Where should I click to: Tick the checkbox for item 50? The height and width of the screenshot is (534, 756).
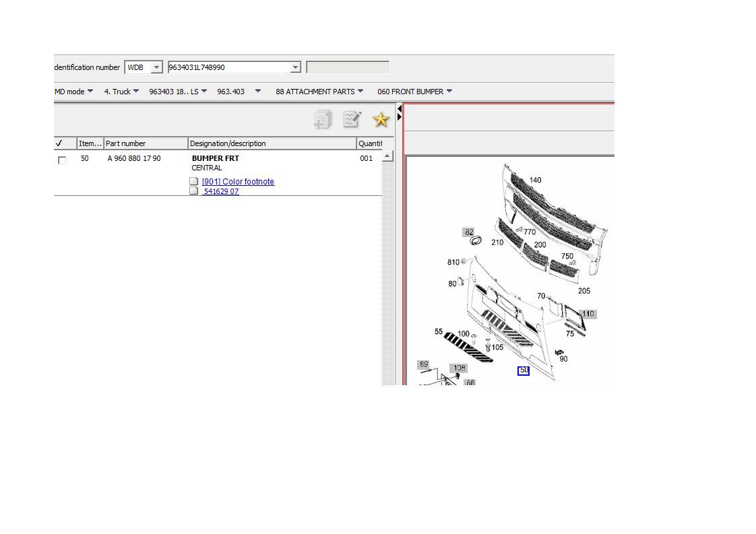(x=62, y=160)
